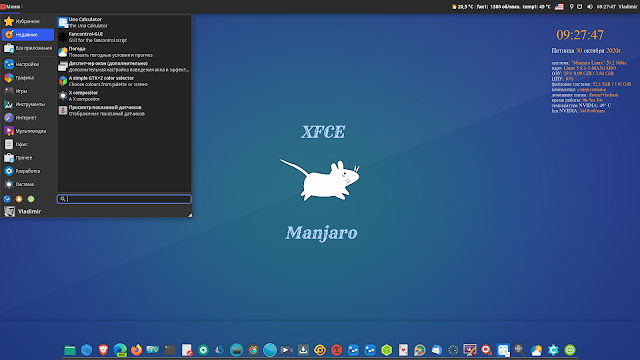The height and width of the screenshot is (360, 640).
Task: Open the dock camera/video recorder icon
Action: (x=287, y=350)
